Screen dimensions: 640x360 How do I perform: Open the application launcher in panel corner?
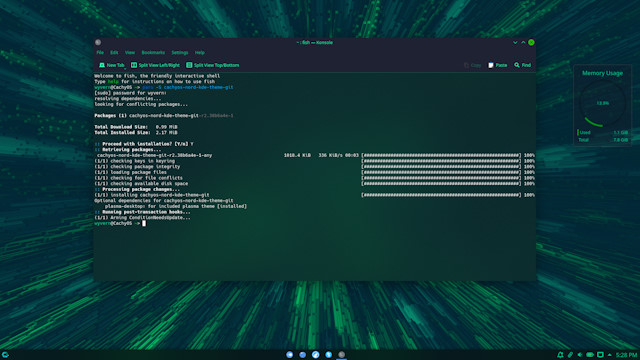click(5, 355)
